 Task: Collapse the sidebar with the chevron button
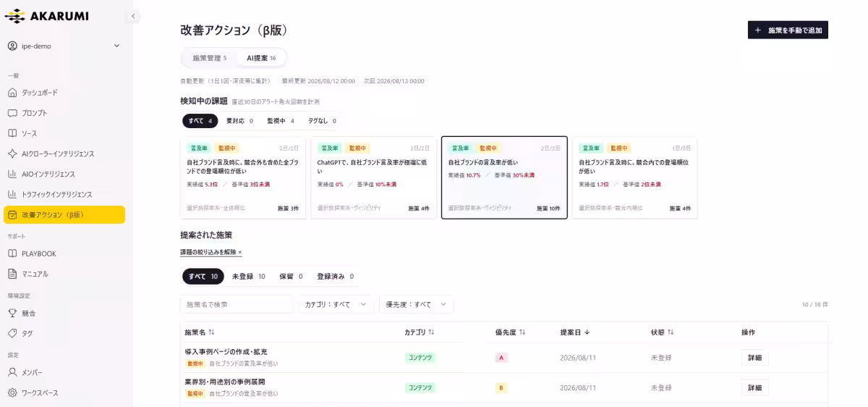click(133, 16)
